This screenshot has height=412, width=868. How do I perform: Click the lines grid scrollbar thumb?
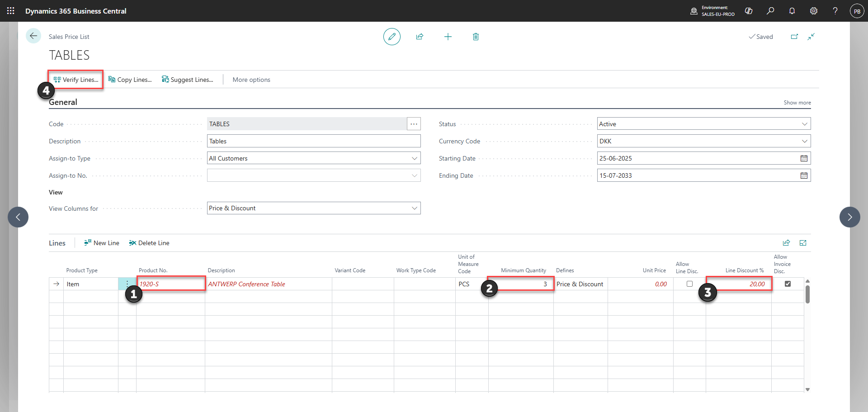click(x=807, y=294)
